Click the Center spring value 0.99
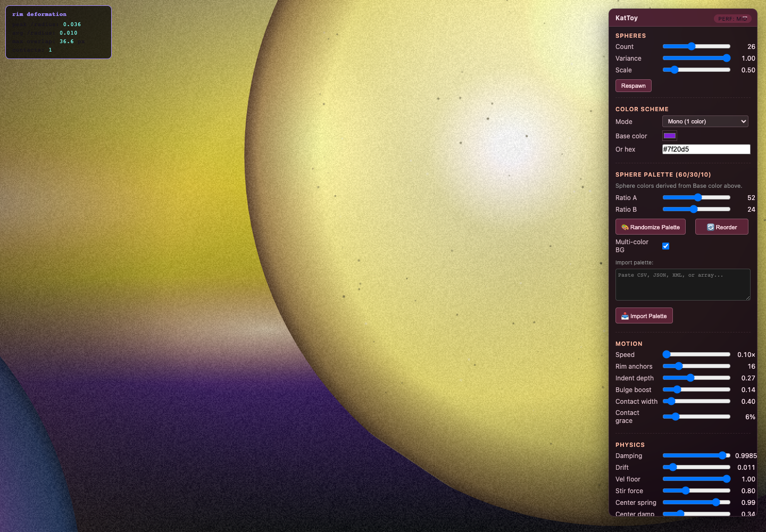Image resolution: width=766 pixels, height=532 pixels. (748, 503)
